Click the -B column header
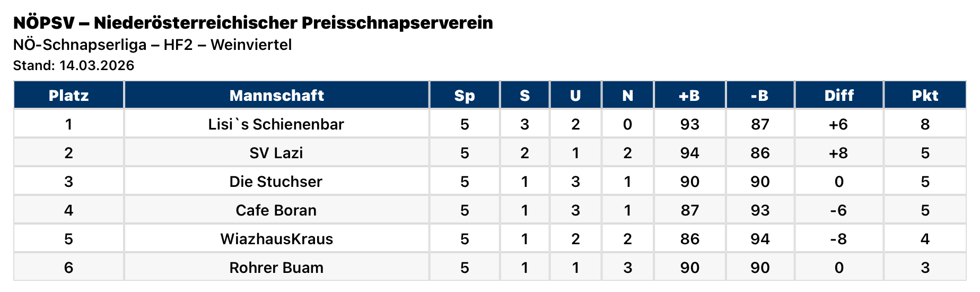 coord(759,96)
